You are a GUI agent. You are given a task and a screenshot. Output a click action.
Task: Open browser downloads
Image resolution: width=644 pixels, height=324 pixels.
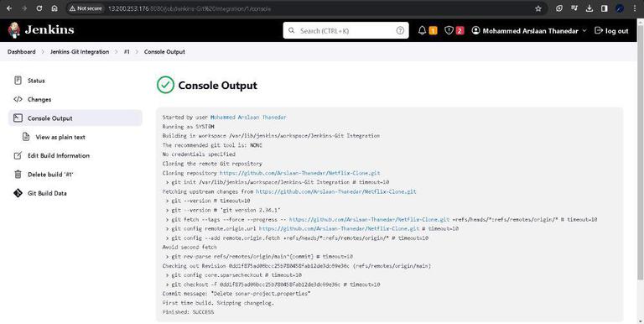tap(589, 8)
